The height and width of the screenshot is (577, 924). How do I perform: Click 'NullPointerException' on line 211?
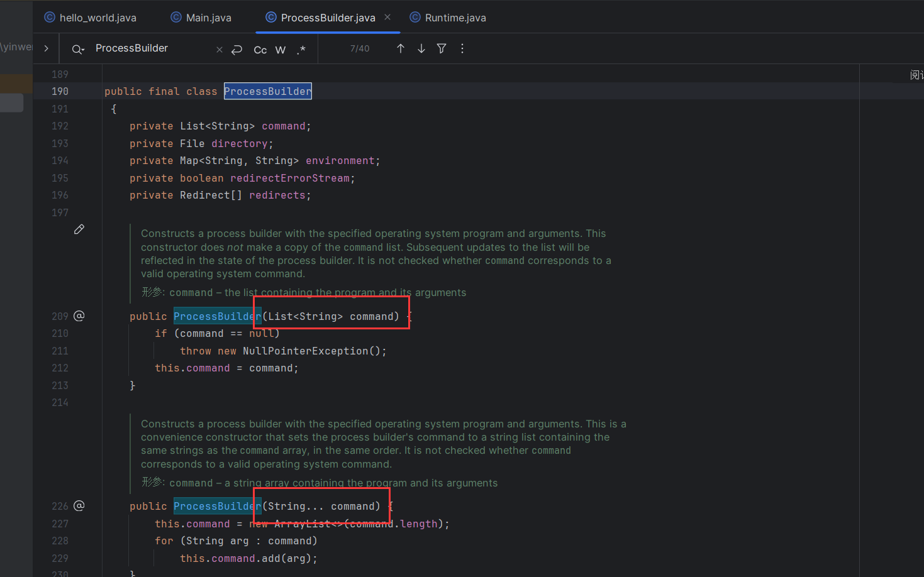pos(306,351)
